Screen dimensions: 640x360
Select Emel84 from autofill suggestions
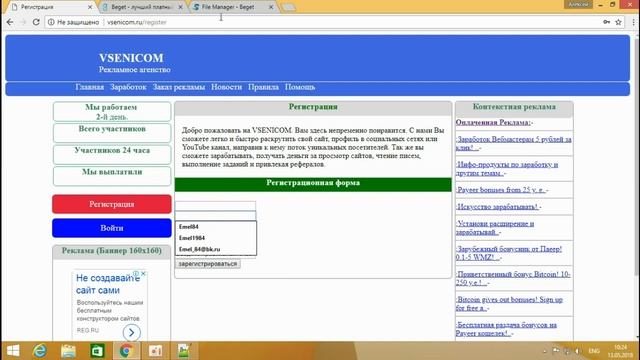pyautogui.click(x=216, y=227)
